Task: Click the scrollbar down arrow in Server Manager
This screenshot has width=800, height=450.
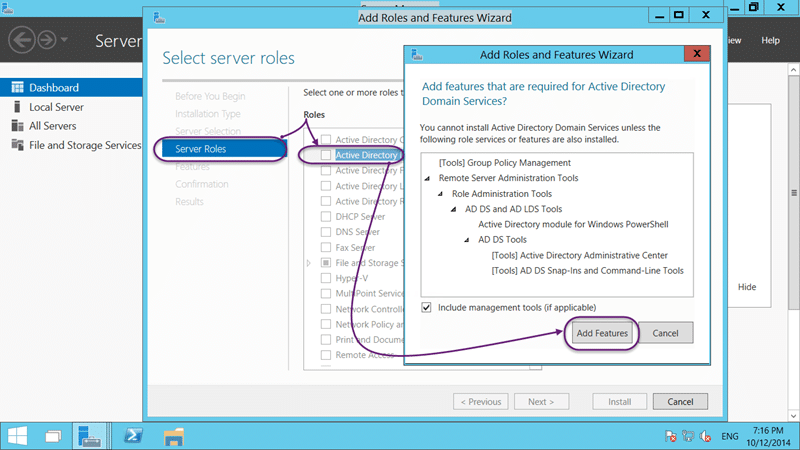Action: (793, 416)
